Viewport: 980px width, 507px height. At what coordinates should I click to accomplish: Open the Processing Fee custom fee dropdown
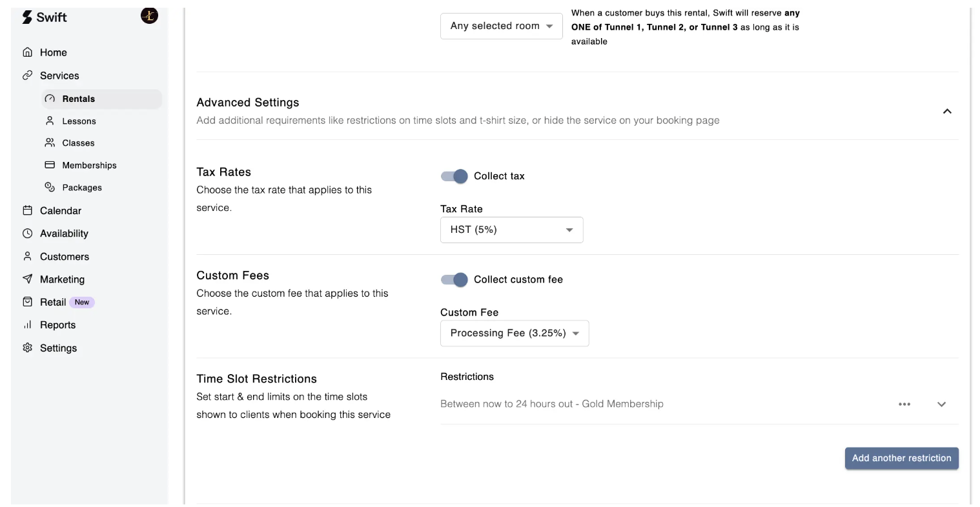click(514, 333)
